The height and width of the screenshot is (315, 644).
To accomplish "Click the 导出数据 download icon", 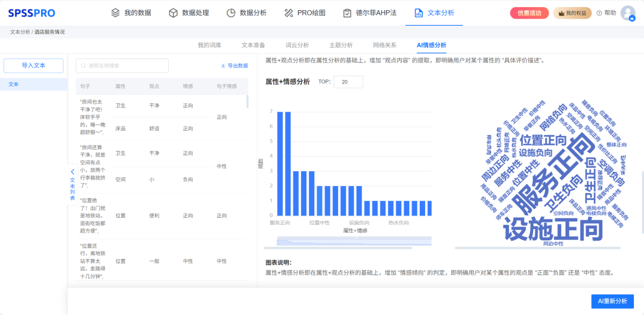I will coord(223,66).
